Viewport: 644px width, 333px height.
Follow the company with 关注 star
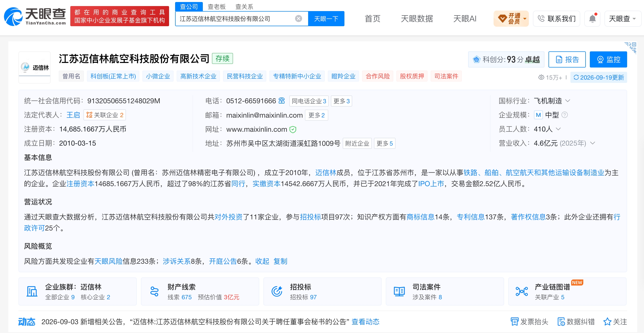[615, 322]
